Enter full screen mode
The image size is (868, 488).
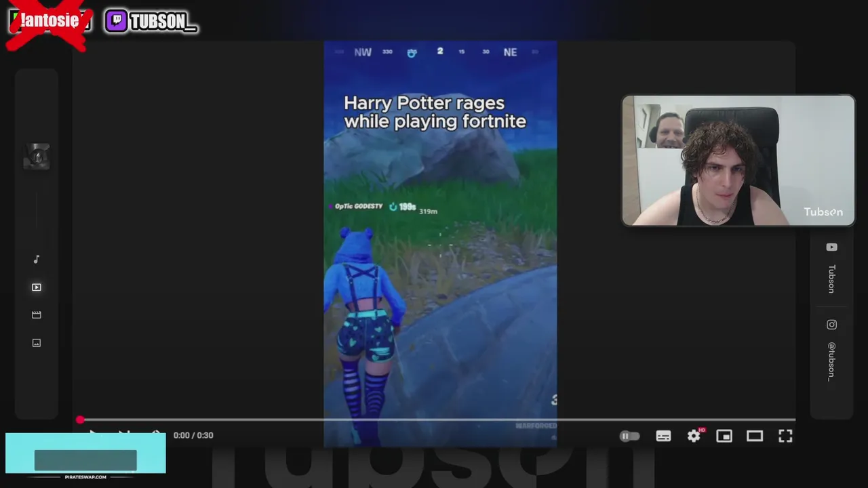785,436
